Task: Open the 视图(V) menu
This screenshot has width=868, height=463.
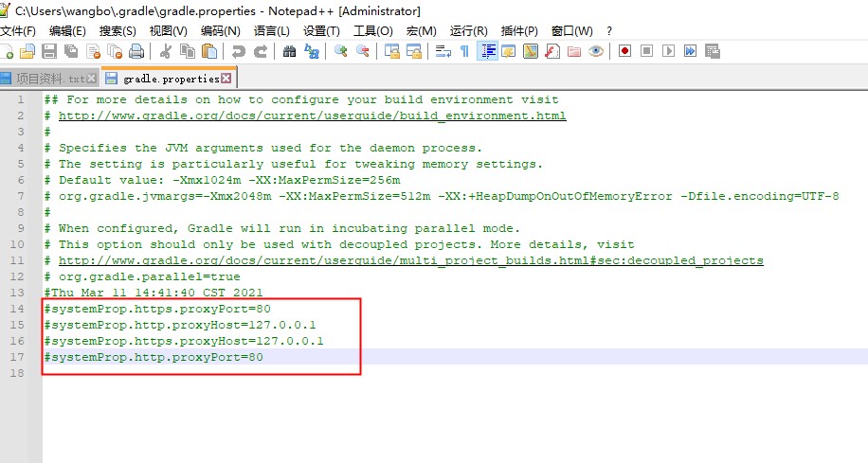Action: [169, 31]
